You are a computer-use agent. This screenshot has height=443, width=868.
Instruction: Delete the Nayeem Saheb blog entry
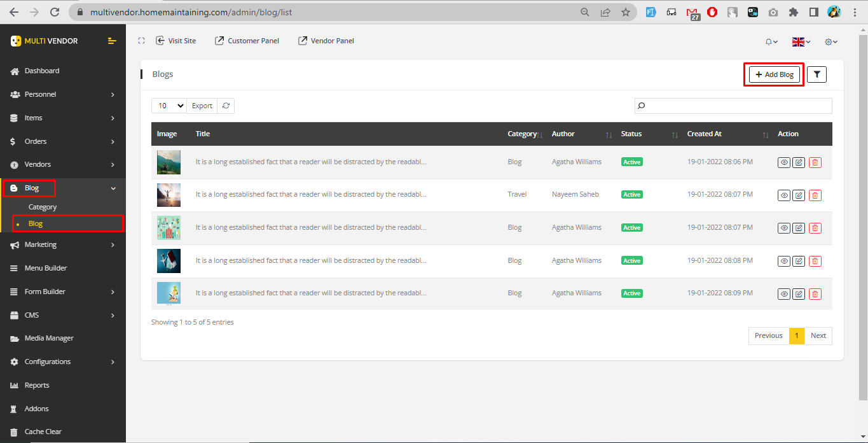(815, 195)
